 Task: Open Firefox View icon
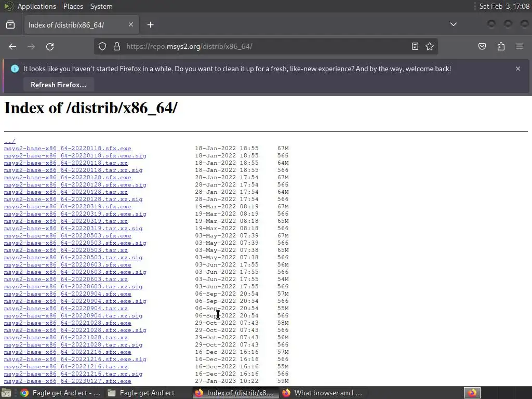point(10,25)
